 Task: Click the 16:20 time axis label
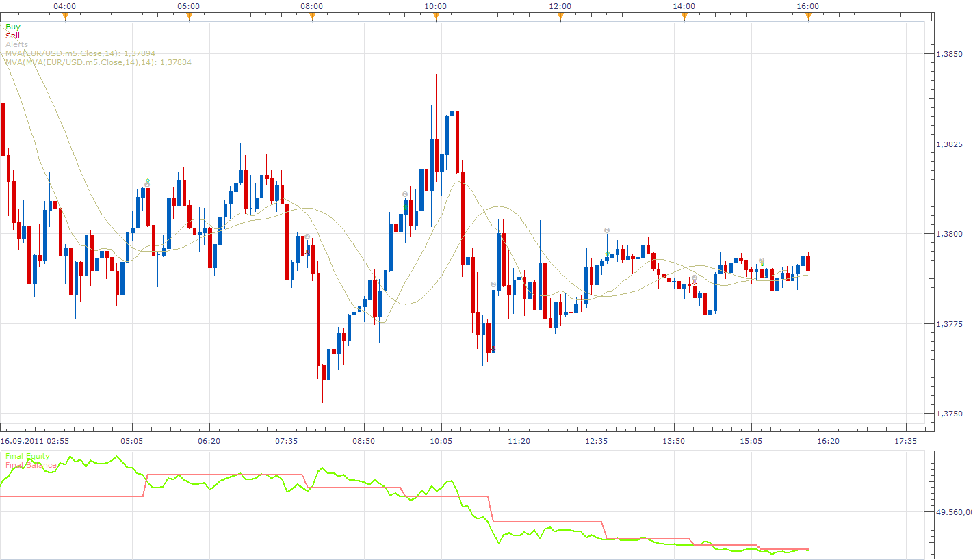pyautogui.click(x=829, y=441)
